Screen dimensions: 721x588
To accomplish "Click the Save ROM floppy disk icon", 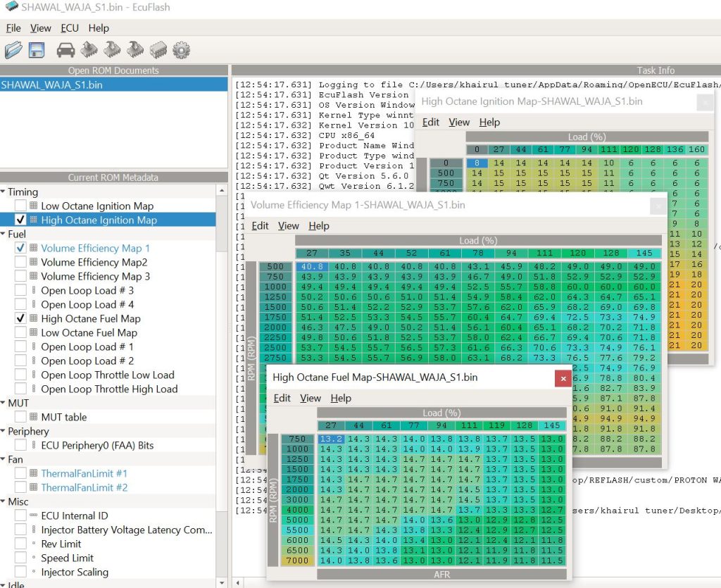I will [37, 50].
